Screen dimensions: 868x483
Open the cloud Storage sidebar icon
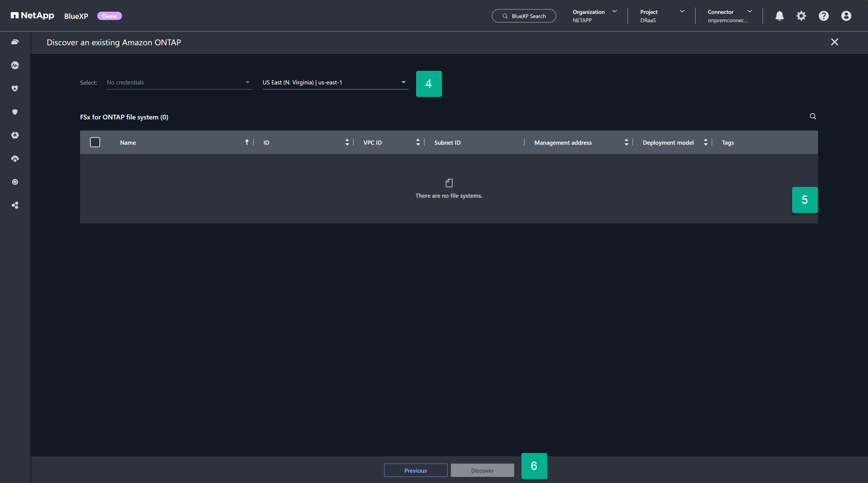point(15,42)
